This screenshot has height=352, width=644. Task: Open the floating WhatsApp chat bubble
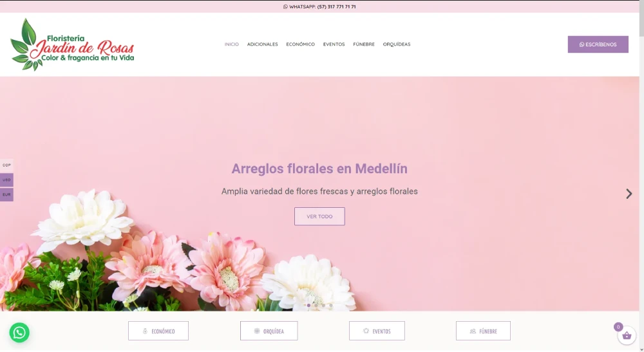[x=19, y=332]
